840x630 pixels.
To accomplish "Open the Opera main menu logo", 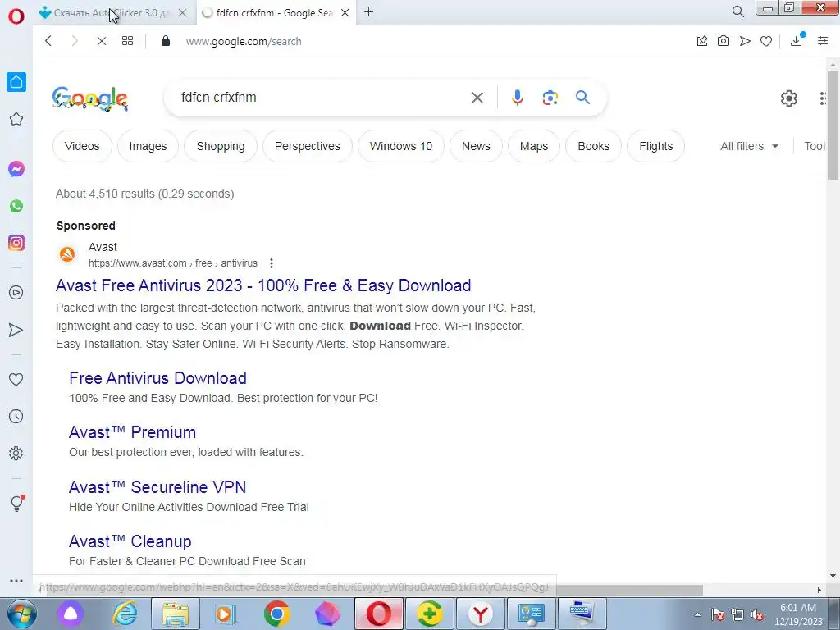I will (x=16, y=16).
